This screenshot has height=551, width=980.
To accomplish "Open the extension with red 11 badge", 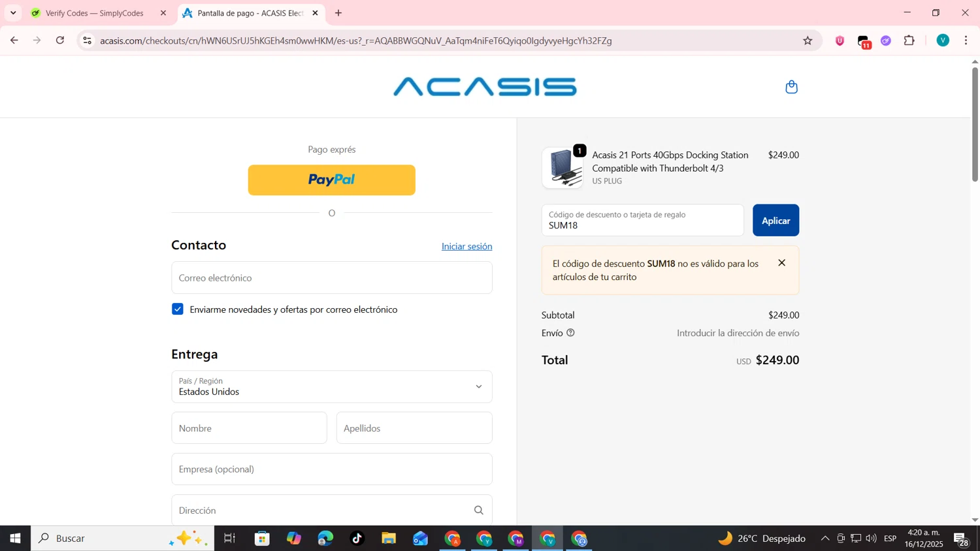I will (864, 42).
